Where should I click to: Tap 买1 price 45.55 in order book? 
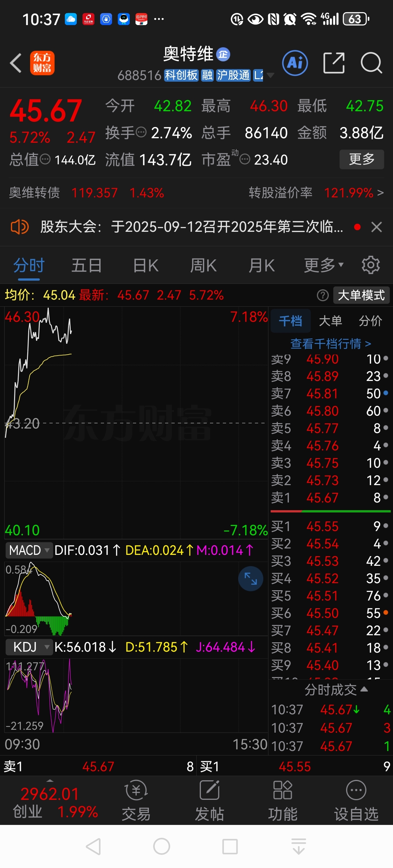(322, 526)
